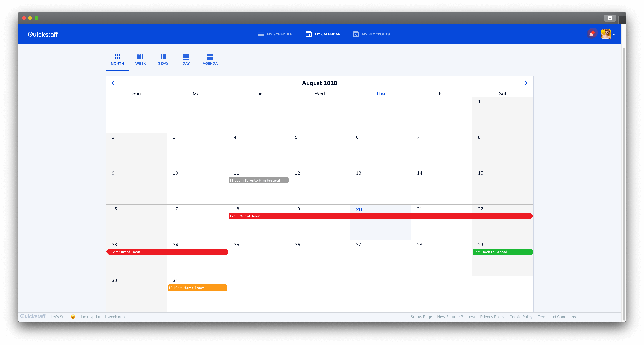Open the Toronto Film Festival event
644x345 pixels.
tap(258, 180)
